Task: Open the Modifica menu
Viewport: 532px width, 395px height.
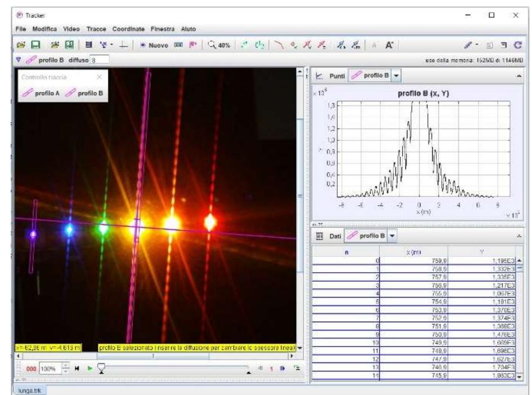Action: [44, 29]
